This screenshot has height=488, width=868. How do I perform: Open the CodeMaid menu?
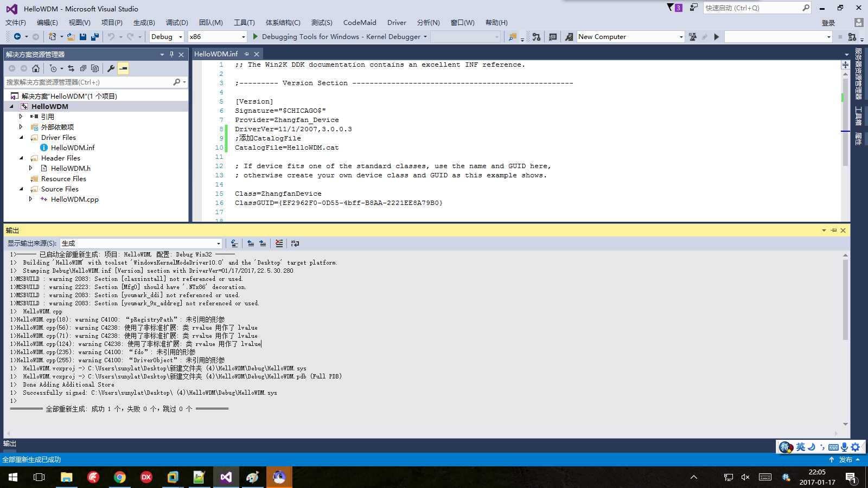click(x=360, y=22)
